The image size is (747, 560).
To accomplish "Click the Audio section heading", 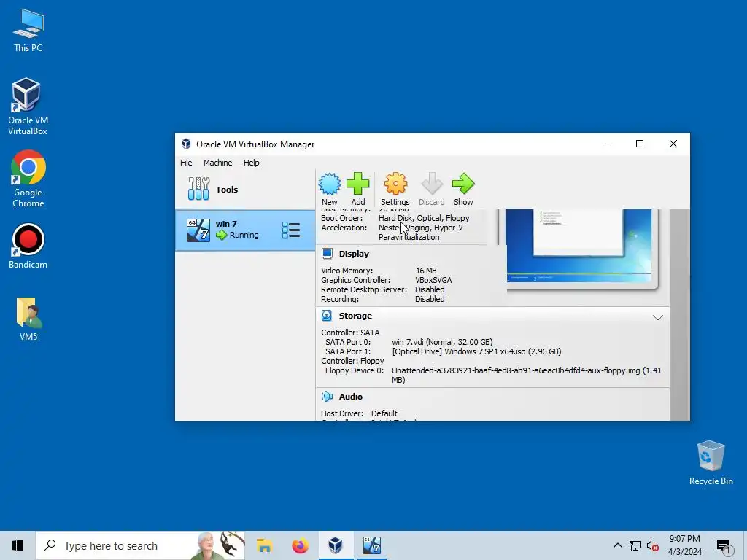I will 351,397.
